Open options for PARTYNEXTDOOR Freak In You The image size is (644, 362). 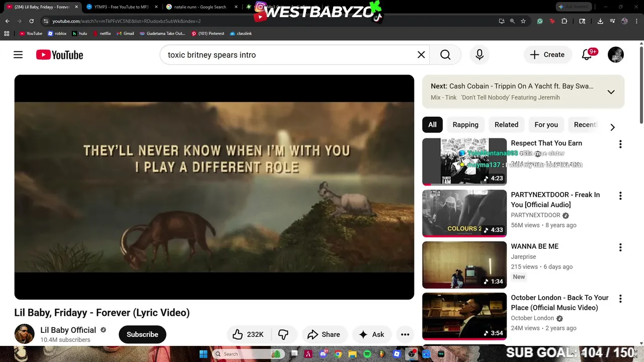click(620, 196)
